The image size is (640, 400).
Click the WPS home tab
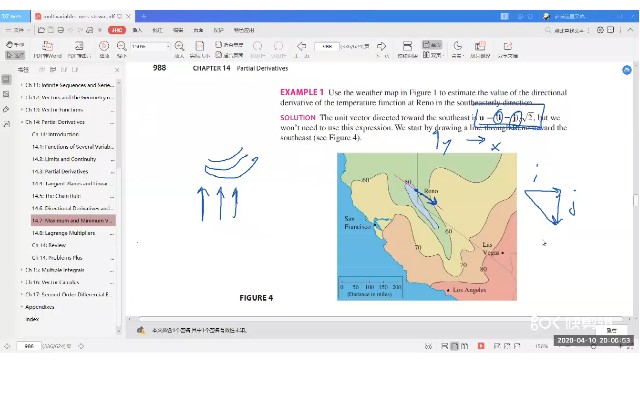tap(15, 16)
